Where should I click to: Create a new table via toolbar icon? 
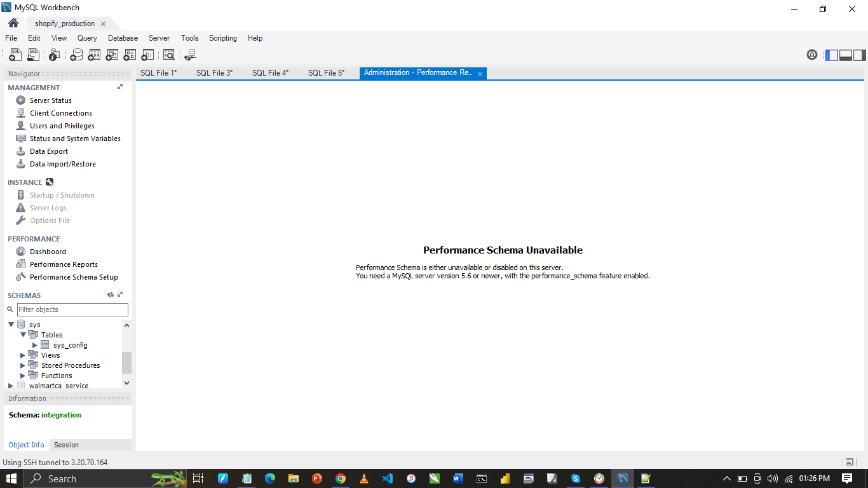point(94,55)
